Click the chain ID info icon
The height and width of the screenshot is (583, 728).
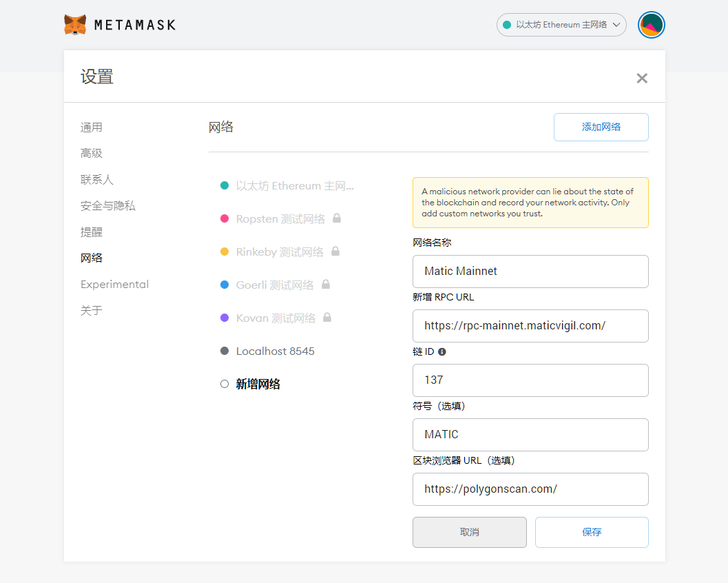click(442, 351)
